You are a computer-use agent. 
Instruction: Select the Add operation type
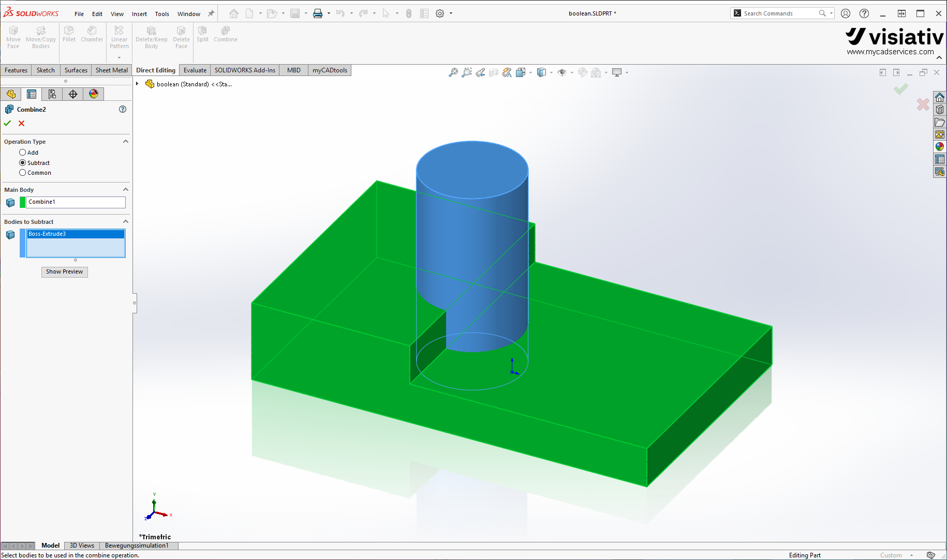click(x=22, y=153)
